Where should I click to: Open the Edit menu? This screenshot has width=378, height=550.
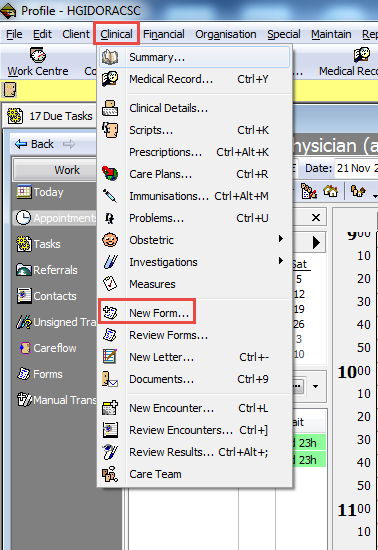click(x=42, y=34)
